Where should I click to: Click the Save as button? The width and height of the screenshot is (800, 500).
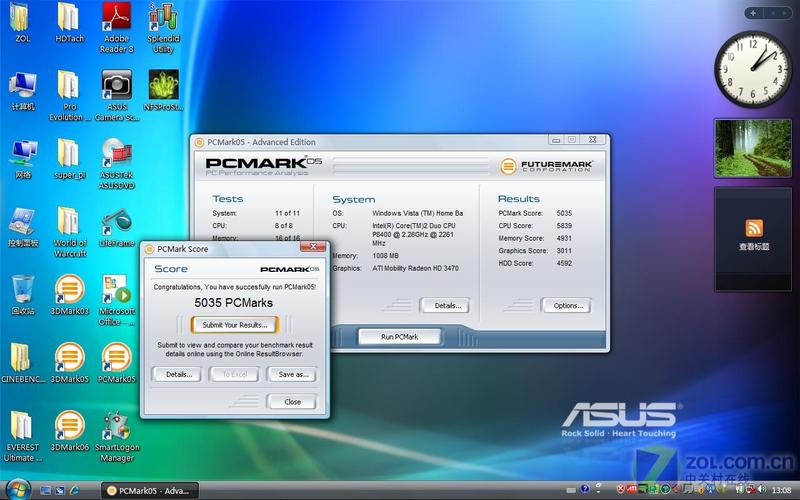pyautogui.click(x=293, y=374)
